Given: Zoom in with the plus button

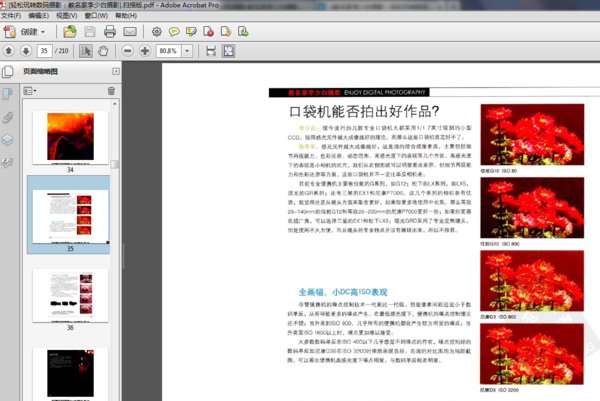Looking at the screenshot, I should [145, 51].
